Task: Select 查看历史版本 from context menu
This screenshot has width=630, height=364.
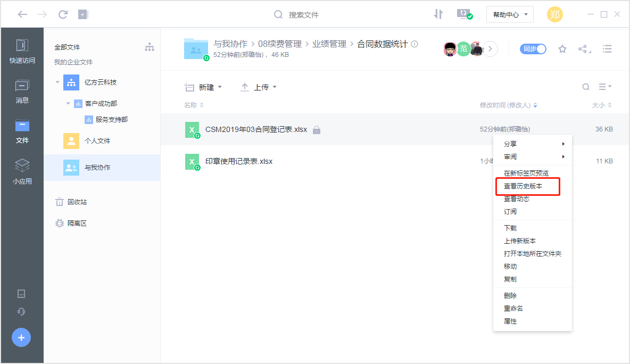Action: click(x=524, y=186)
